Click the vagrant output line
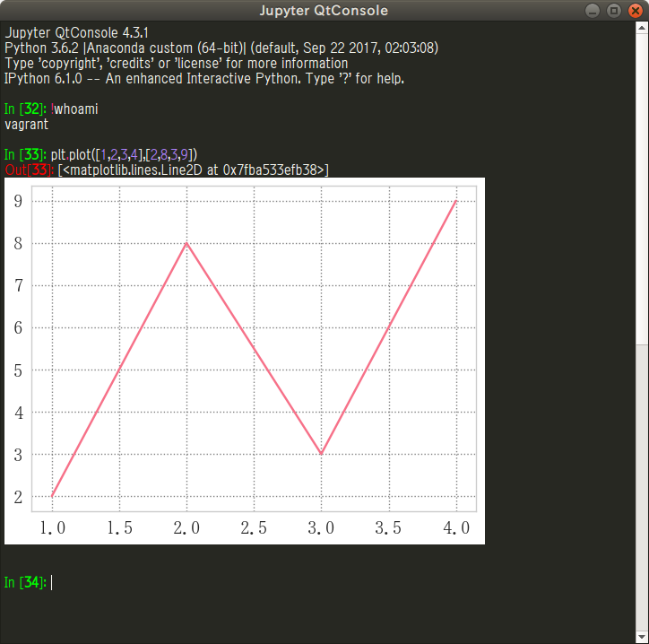The height and width of the screenshot is (644, 649). point(26,125)
